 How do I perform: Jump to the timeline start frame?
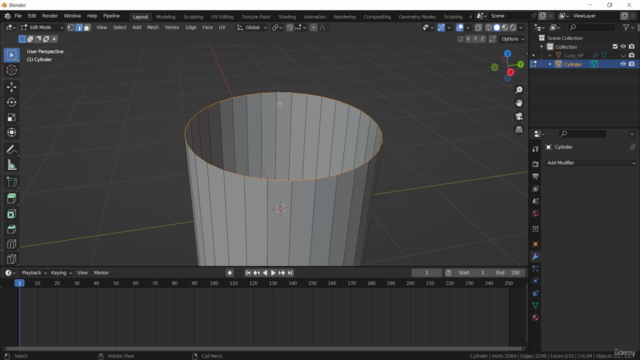(248, 273)
